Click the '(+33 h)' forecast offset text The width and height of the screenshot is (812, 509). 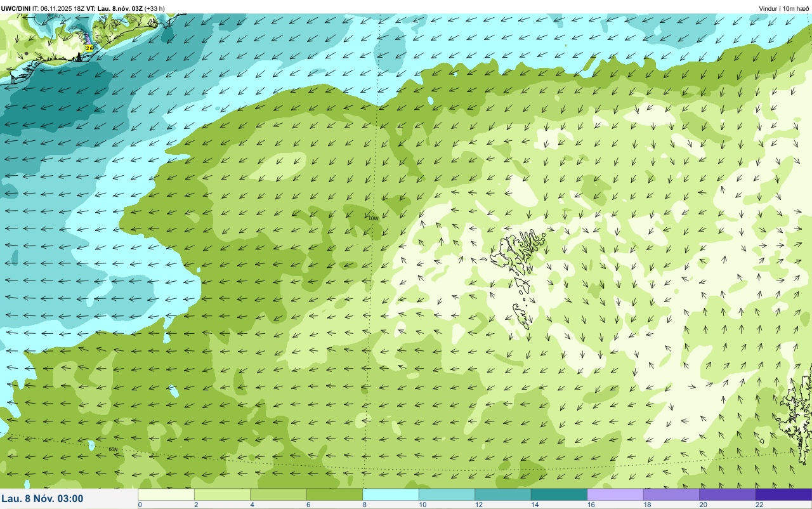(x=155, y=8)
